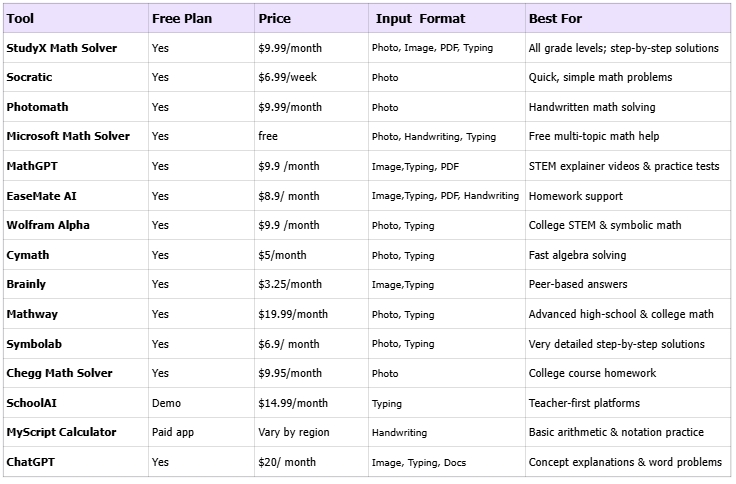
Task: Select the Free Plan column header
Action: pos(182,18)
